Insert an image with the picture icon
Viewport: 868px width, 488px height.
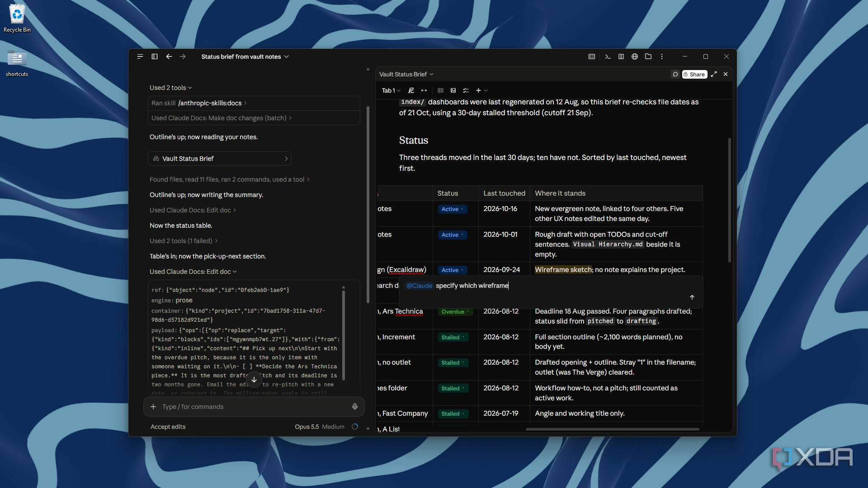click(x=453, y=90)
